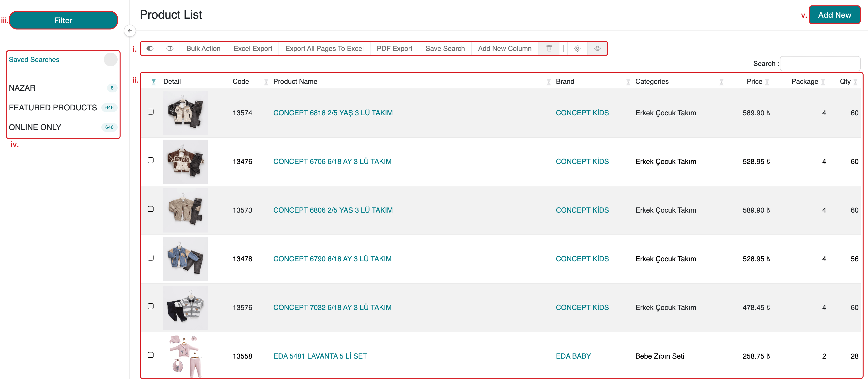Image resolution: width=868 pixels, height=379 pixels.
Task: Tick checkbox for EDA 5481 LAVANTA row
Action: [x=151, y=355]
